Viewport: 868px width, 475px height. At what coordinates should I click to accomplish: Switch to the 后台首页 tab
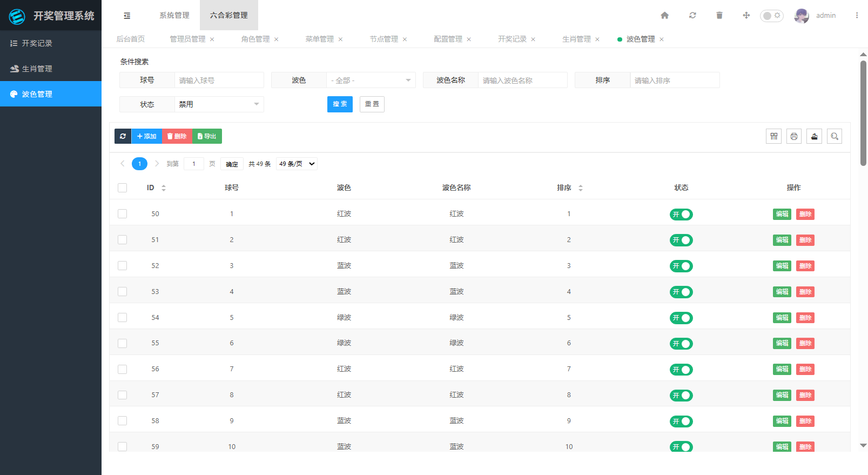click(131, 39)
